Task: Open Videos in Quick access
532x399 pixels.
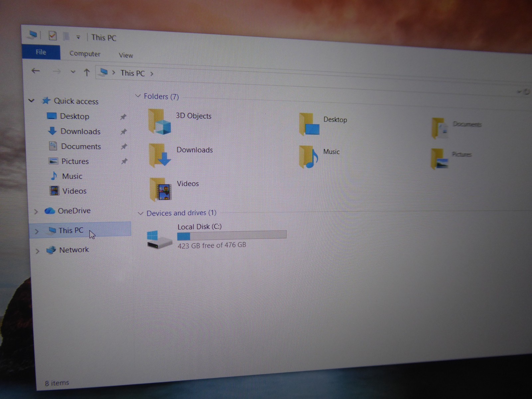Action: coord(74,191)
